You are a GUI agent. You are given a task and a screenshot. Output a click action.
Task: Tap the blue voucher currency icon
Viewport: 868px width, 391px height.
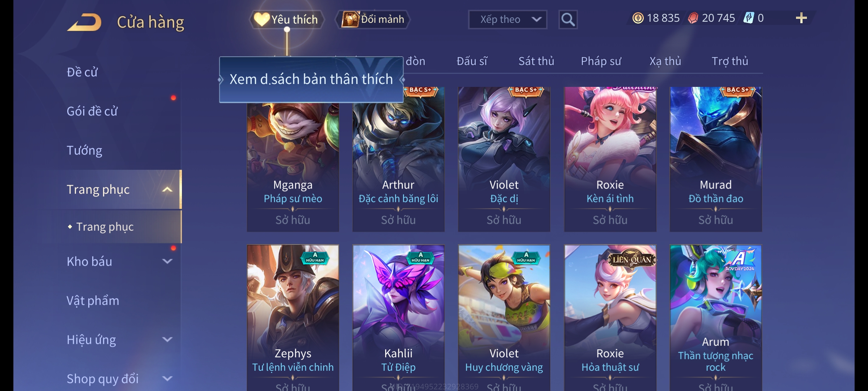click(x=749, y=18)
